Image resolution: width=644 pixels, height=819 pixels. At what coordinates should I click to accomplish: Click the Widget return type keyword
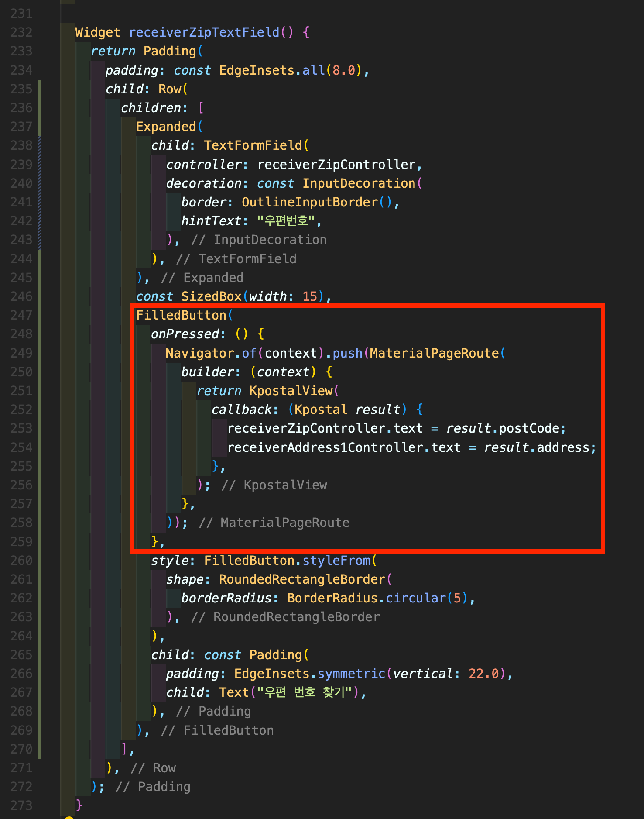point(98,32)
